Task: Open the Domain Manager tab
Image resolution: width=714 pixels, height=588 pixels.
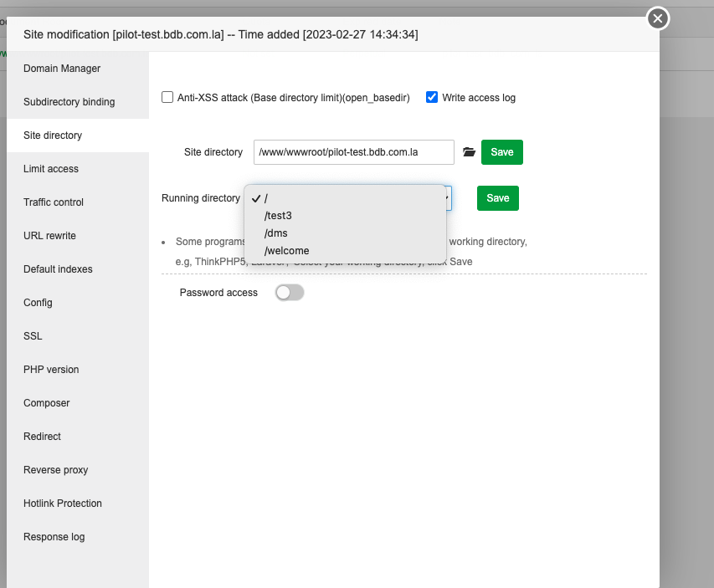Action: pyautogui.click(x=62, y=69)
